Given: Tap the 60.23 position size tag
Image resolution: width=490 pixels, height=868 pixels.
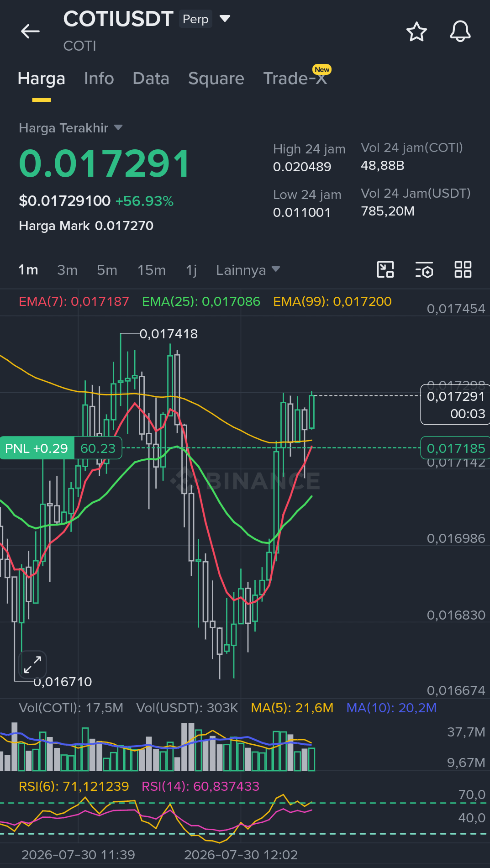Looking at the screenshot, I should [x=98, y=448].
